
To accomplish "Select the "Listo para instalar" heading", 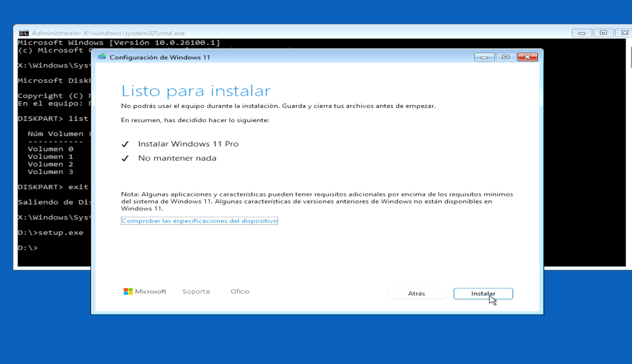I will (x=196, y=91).
